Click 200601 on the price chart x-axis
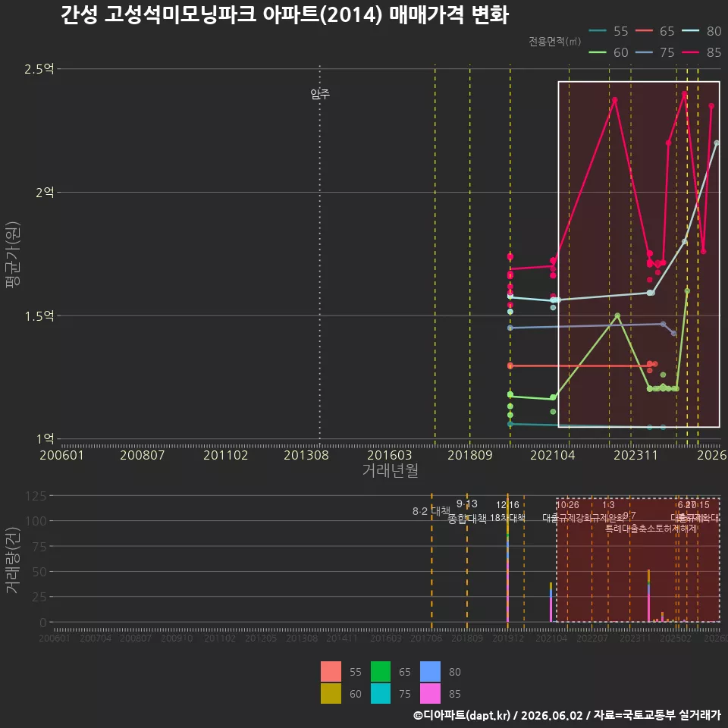The height and width of the screenshot is (728, 728). [61, 455]
